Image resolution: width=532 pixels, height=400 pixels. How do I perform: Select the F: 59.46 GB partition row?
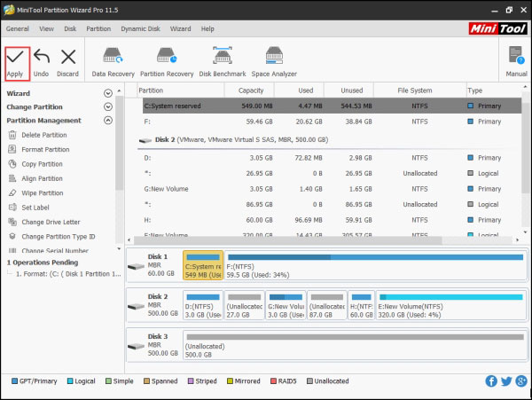point(332,122)
